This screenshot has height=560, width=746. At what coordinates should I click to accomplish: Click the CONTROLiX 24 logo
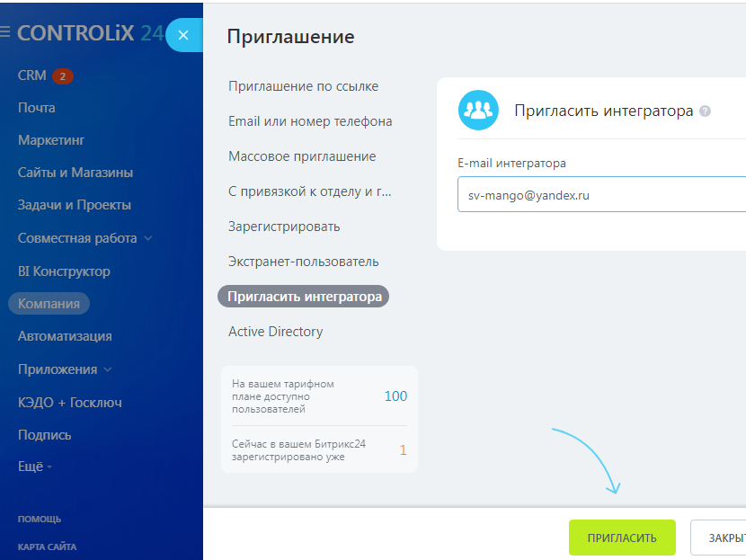[x=91, y=33]
